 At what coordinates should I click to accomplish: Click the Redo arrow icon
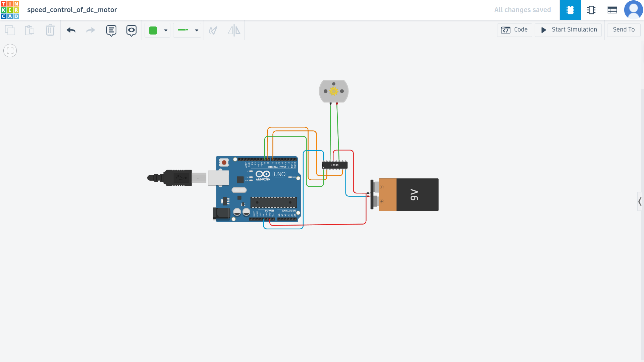click(x=91, y=30)
